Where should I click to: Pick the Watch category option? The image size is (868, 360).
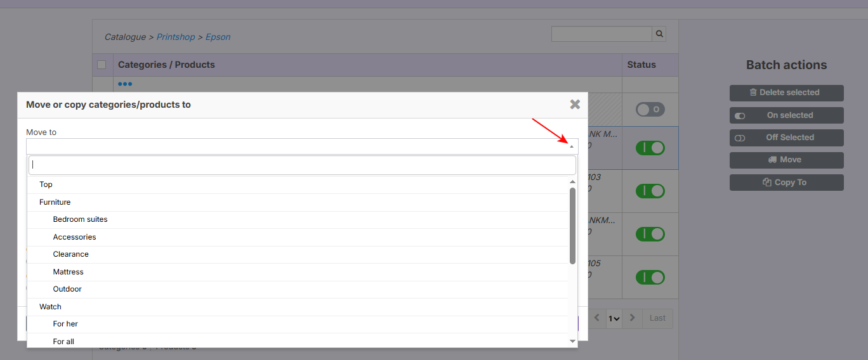50,307
